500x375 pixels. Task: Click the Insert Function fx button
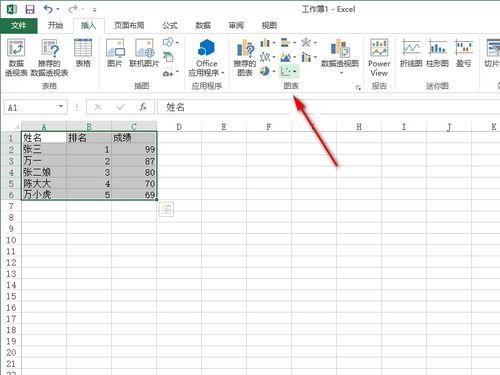click(x=143, y=107)
